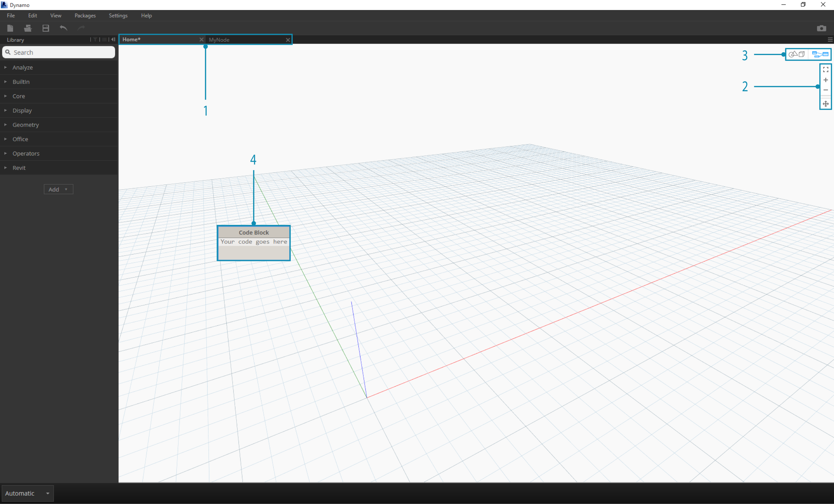Expand the Geometry library category
The image size is (834, 504).
coord(26,125)
